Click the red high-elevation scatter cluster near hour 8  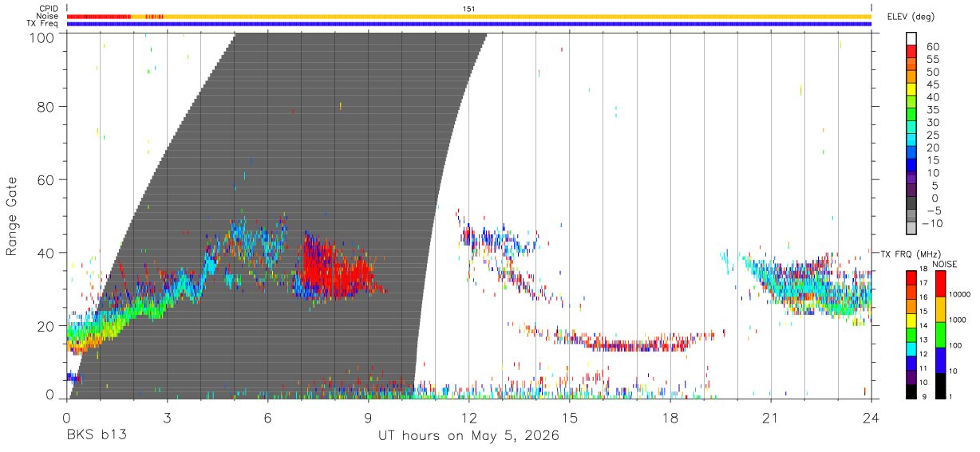(x=335, y=271)
